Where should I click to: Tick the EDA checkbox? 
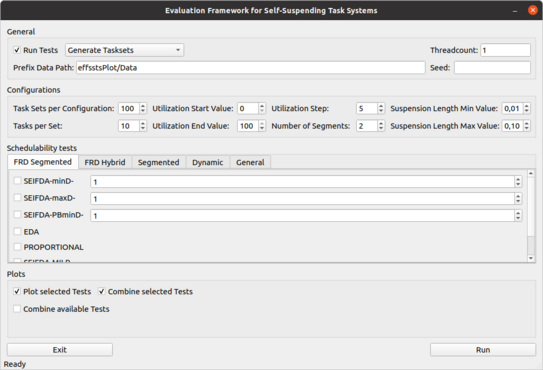tap(17, 231)
